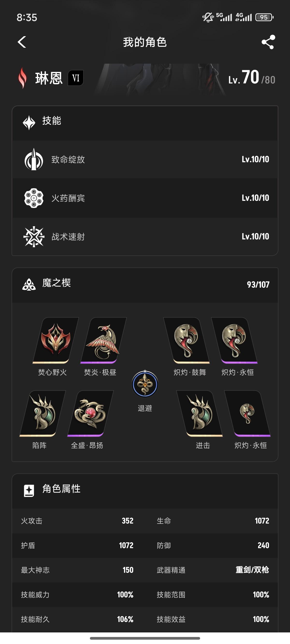Select the 致命绽放 skill icon

34,159
